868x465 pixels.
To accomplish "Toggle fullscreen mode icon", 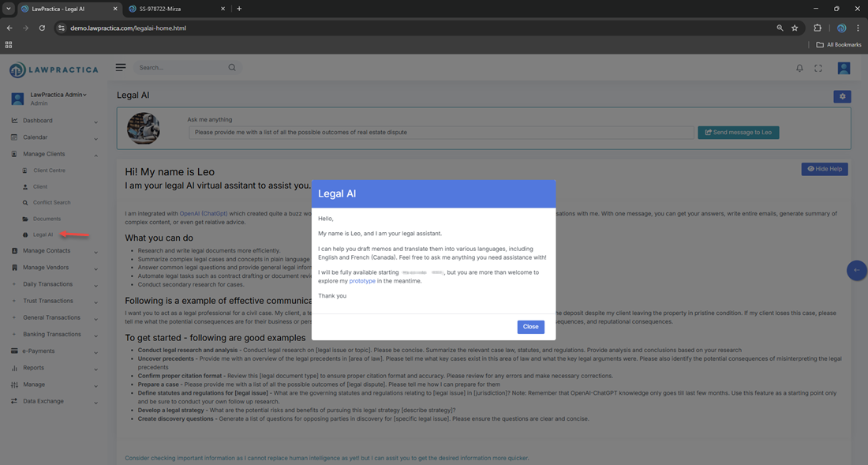I will click(x=818, y=69).
